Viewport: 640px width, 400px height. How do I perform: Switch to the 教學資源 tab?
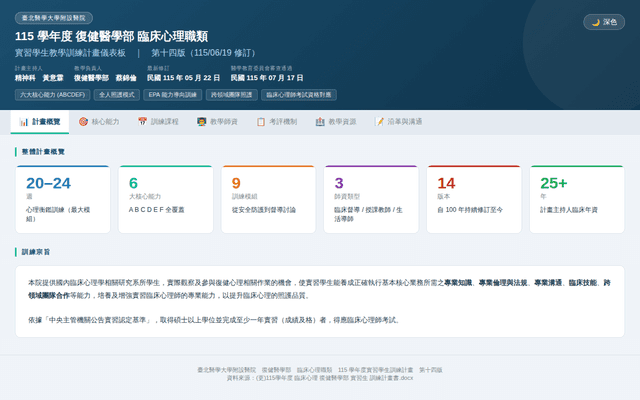click(336, 122)
